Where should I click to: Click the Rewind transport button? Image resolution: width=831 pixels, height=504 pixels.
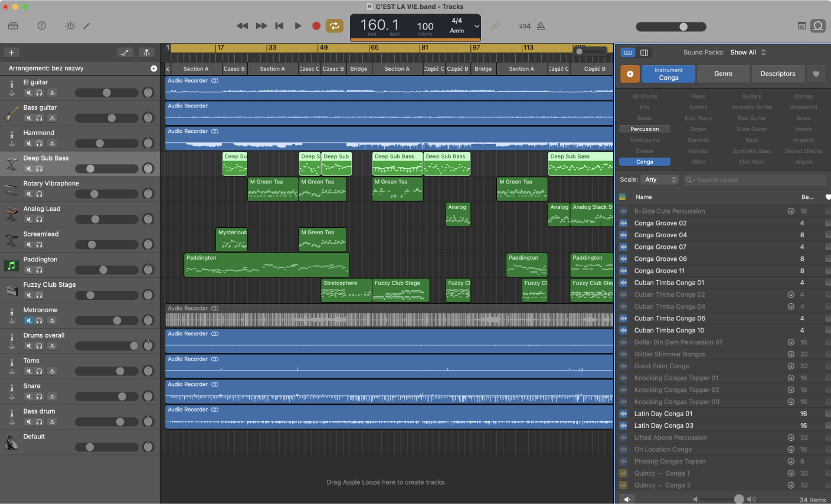tap(242, 26)
